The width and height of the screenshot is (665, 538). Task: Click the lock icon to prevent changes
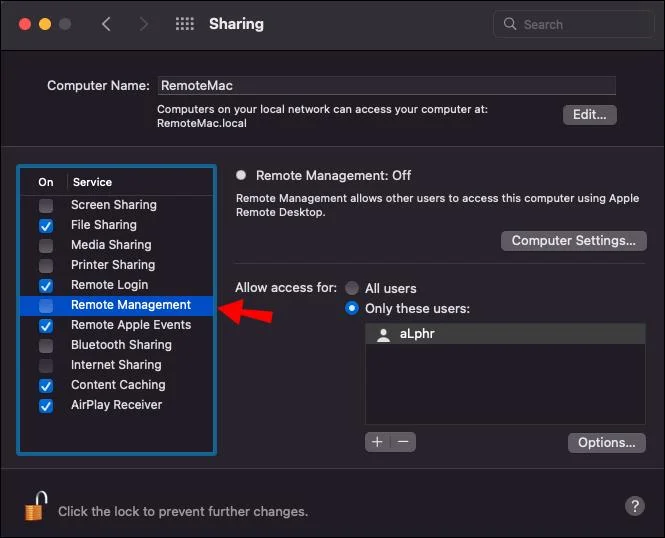(35, 506)
